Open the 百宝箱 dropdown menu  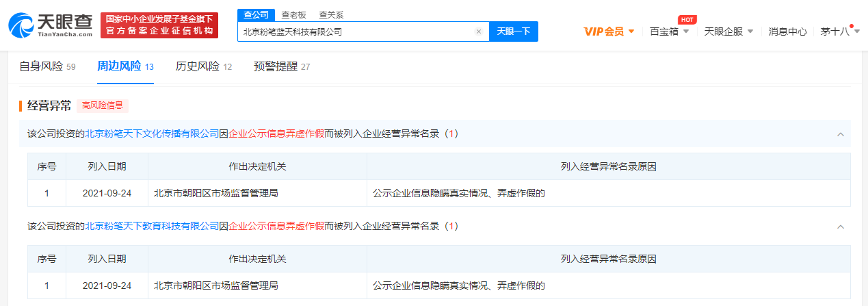pyautogui.click(x=669, y=31)
